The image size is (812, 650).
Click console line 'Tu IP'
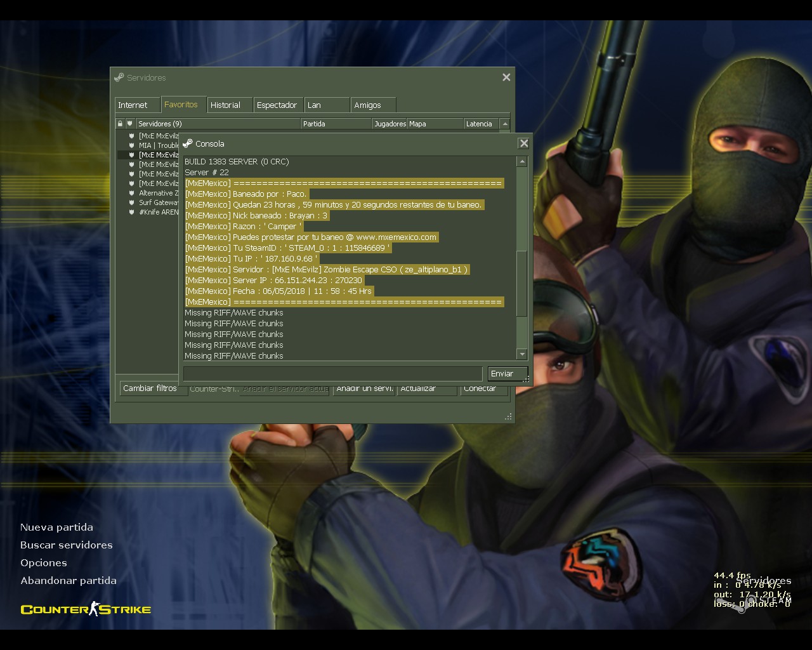tap(251, 259)
